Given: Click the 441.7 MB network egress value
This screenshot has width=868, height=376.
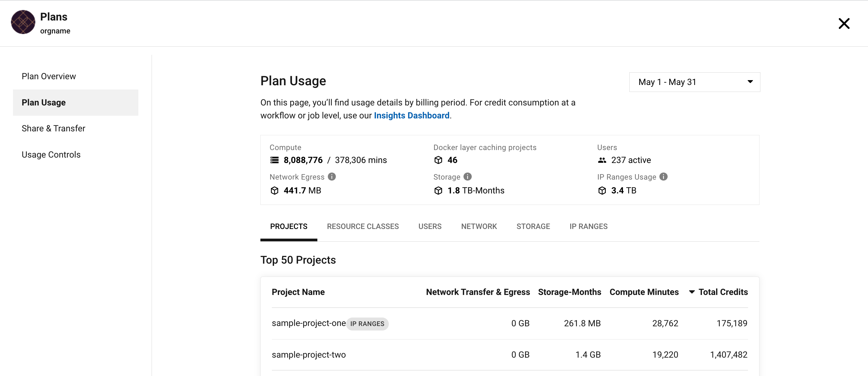Looking at the screenshot, I should (x=302, y=191).
